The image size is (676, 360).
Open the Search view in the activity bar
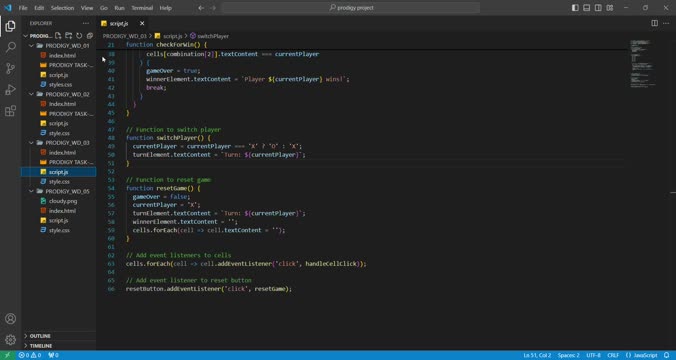point(10,47)
